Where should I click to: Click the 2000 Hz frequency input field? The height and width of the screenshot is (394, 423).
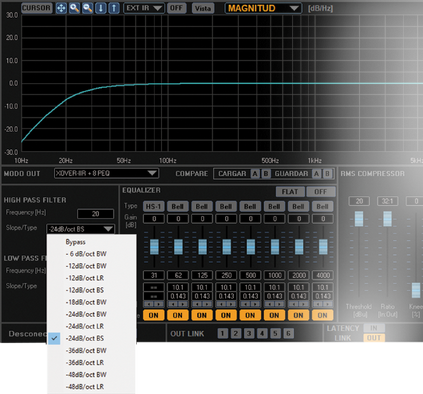pos(299,275)
